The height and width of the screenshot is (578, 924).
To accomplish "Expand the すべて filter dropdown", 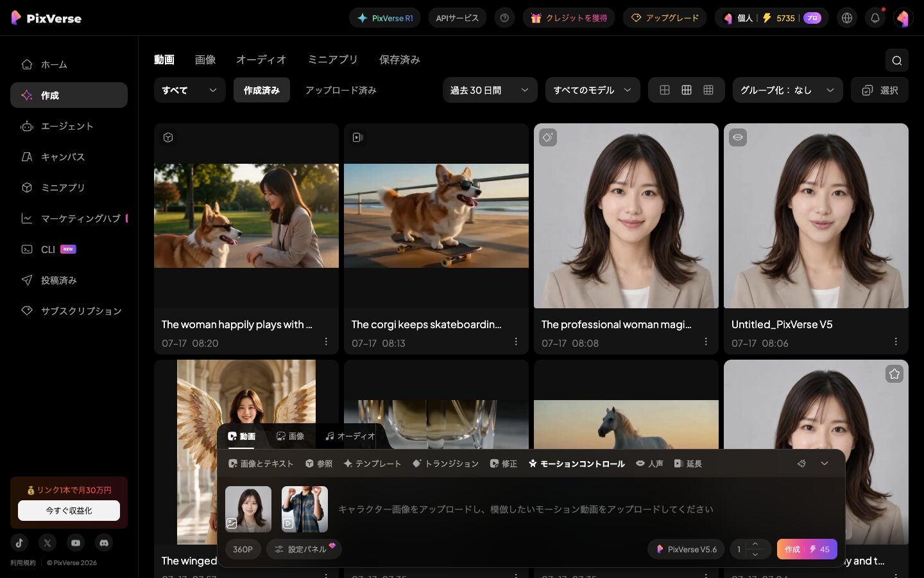I will 190,90.
